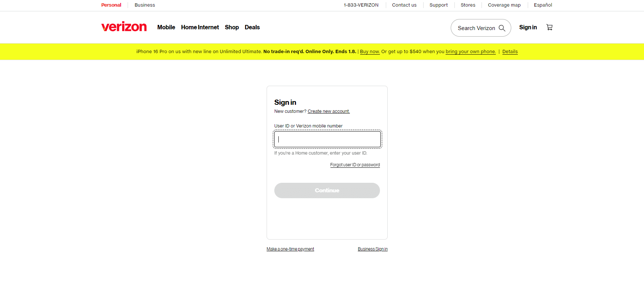The height and width of the screenshot is (300, 644).
Task: Click 'If you're a Home customer' hint text
Action: [321, 153]
